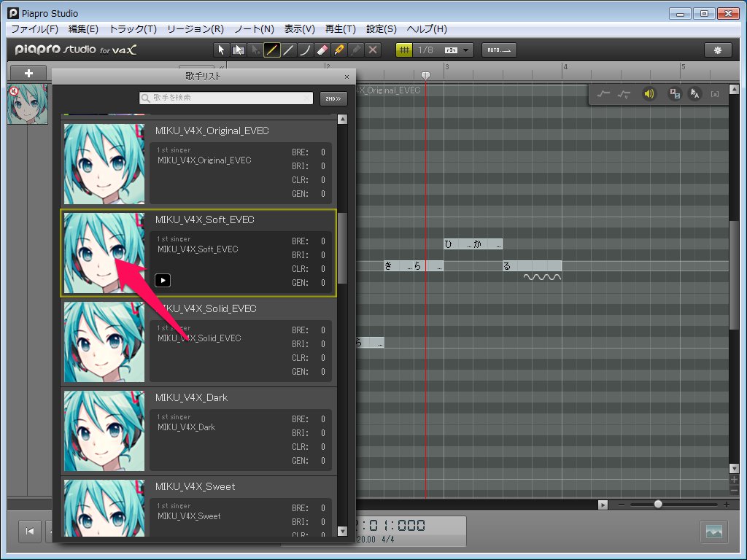
Task: Preview MIKU_V4X_Soft_EVEC with play button
Action: (x=163, y=280)
